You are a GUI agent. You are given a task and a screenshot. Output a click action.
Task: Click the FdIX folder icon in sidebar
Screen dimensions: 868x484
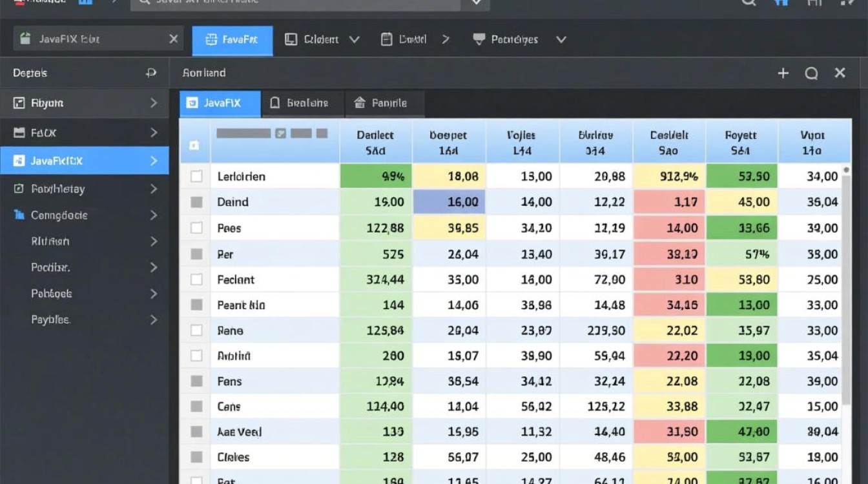point(19,133)
